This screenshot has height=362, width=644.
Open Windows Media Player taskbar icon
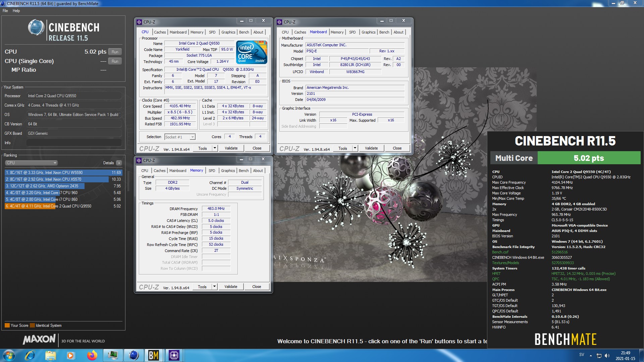pos(70,355)
